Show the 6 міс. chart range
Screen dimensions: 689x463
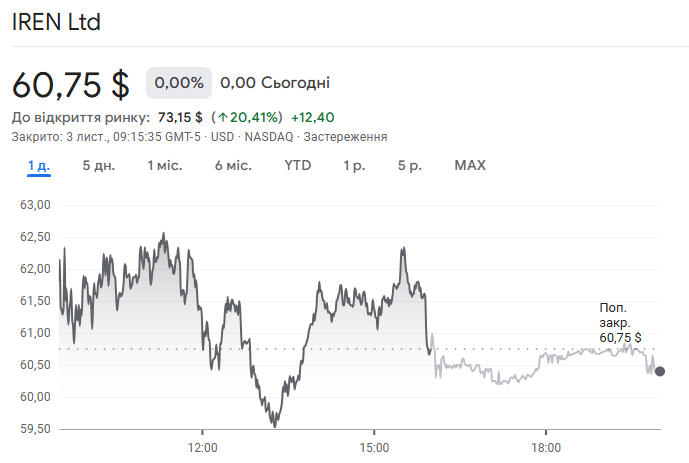(x=233, y=165)
